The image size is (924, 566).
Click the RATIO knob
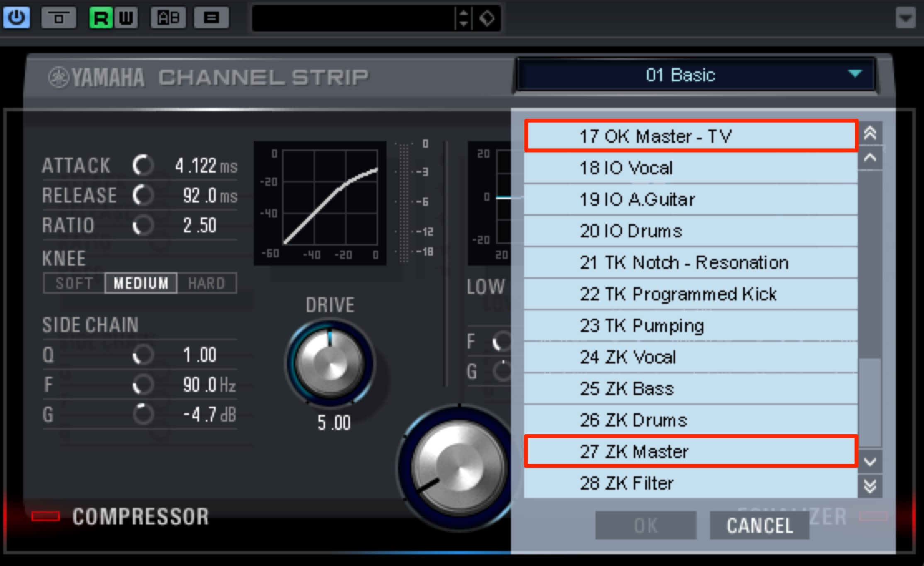pos(143,225)
